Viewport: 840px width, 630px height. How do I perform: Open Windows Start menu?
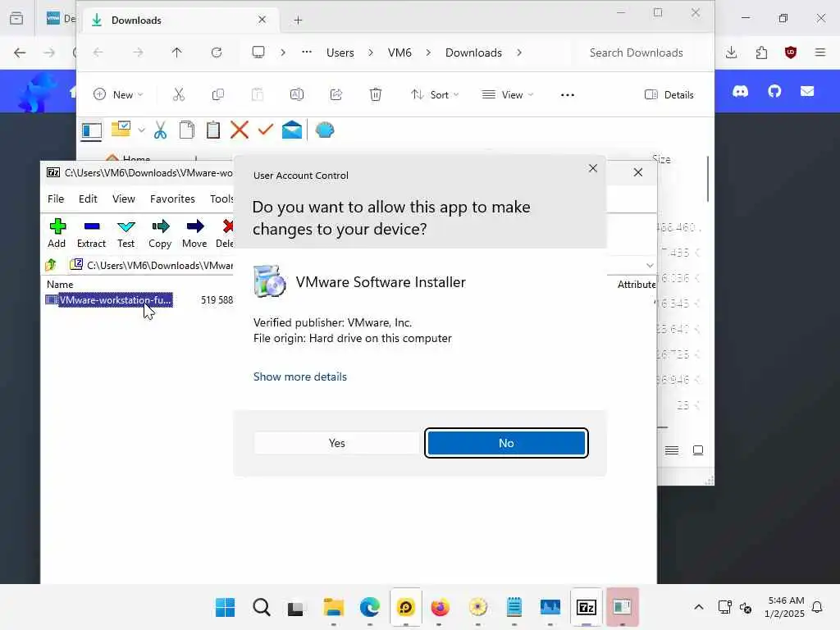pyautogui.click(x=225, y=607)
